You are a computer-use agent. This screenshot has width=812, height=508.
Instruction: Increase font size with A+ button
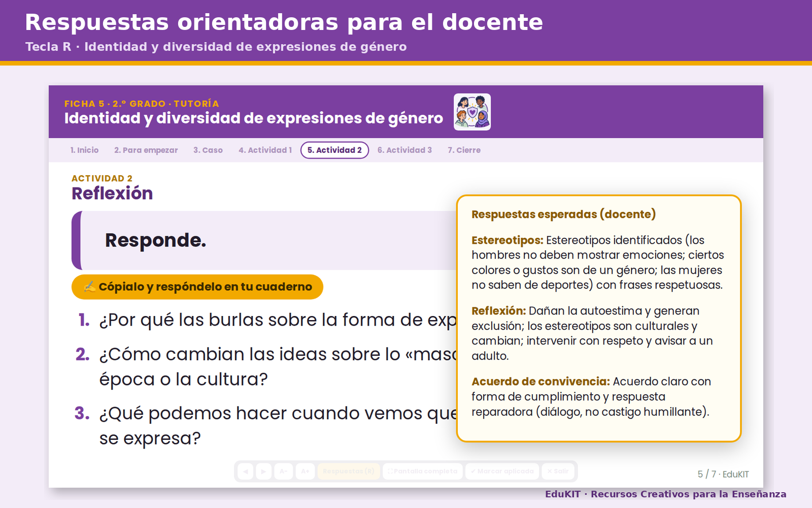pos(305,471)
